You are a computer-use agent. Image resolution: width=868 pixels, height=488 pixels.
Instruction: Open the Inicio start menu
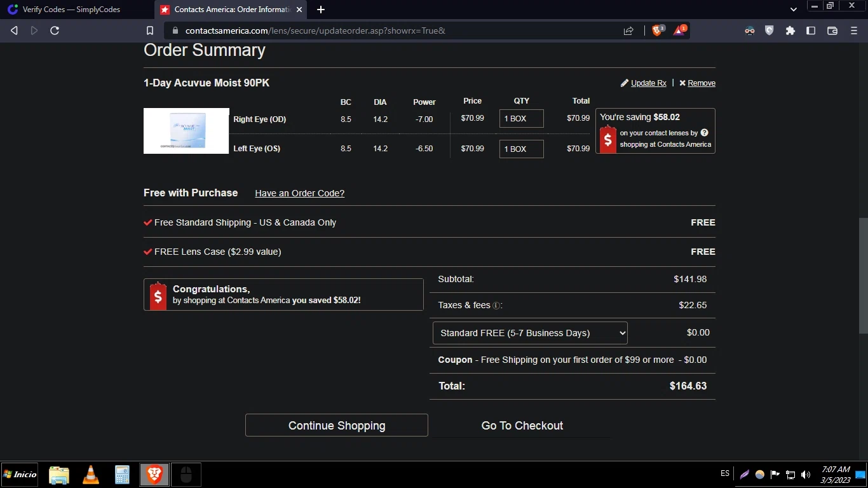pos(20,474)
